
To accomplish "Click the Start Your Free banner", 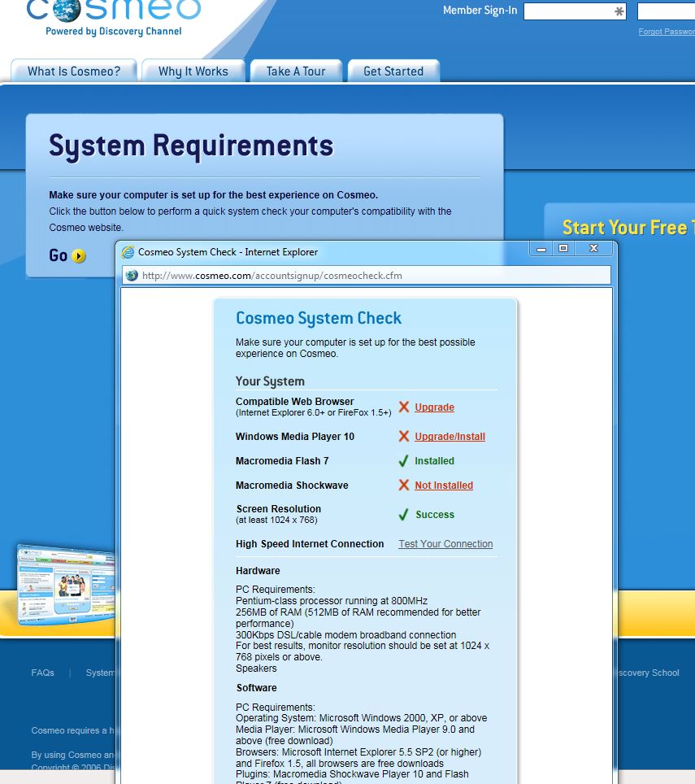I will pos(628,228).
